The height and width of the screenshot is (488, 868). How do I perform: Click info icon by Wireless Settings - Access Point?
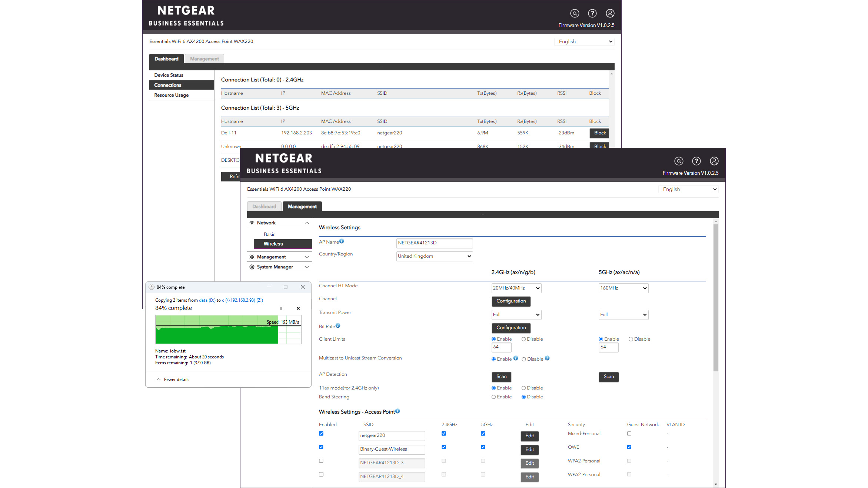(x=398, y=411)
